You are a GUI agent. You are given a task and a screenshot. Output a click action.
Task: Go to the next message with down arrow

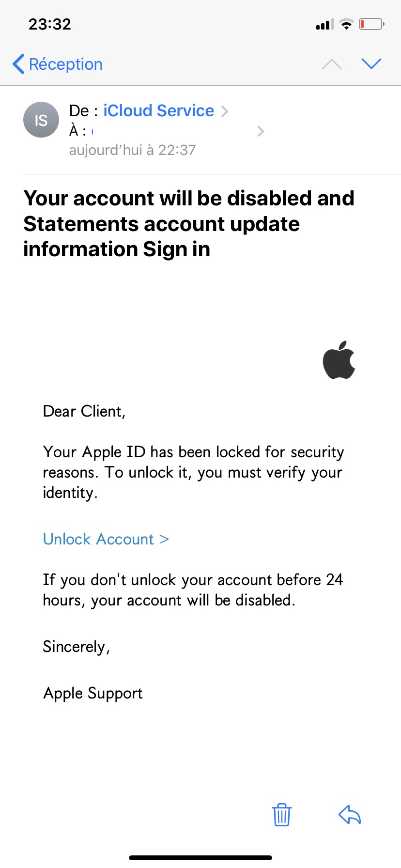(x=371, y=63)
